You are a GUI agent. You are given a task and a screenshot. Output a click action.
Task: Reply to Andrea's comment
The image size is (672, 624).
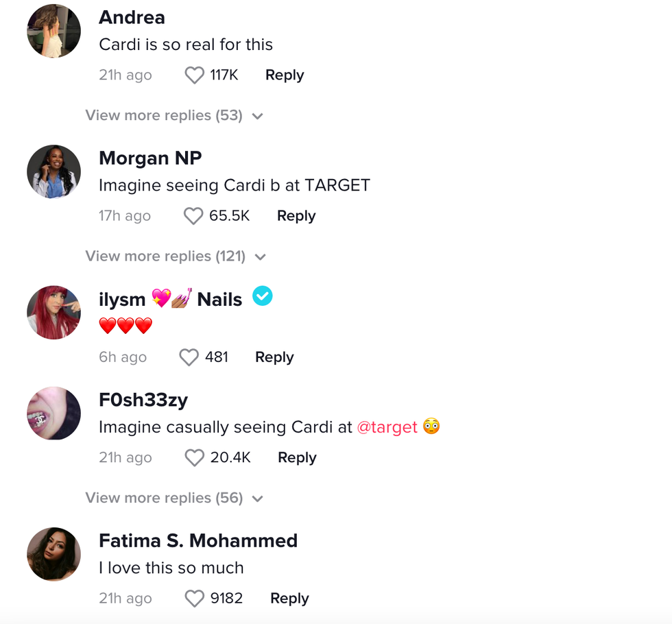click(285, 75)
